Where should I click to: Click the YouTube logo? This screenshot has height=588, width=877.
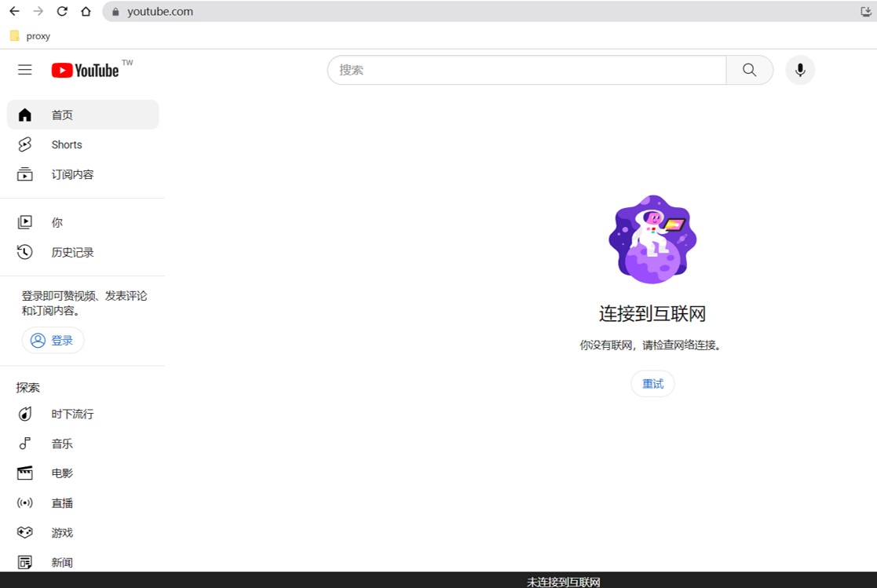coord(85,70)
